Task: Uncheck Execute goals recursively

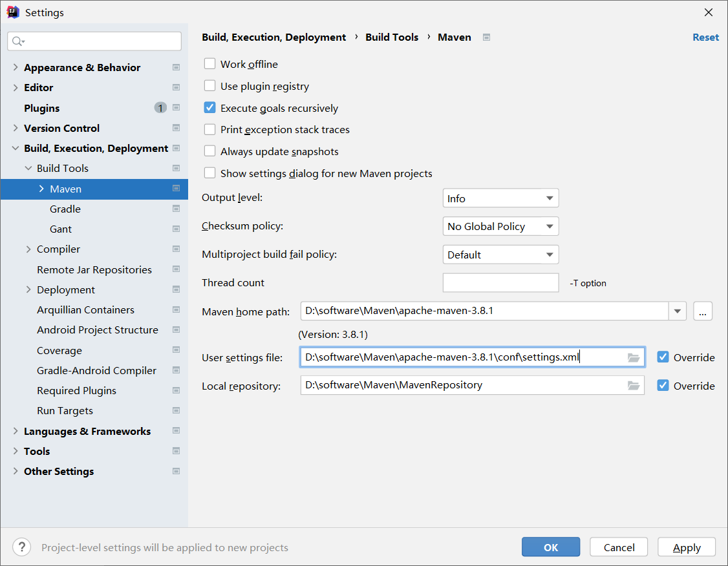Action: [210, 108]
